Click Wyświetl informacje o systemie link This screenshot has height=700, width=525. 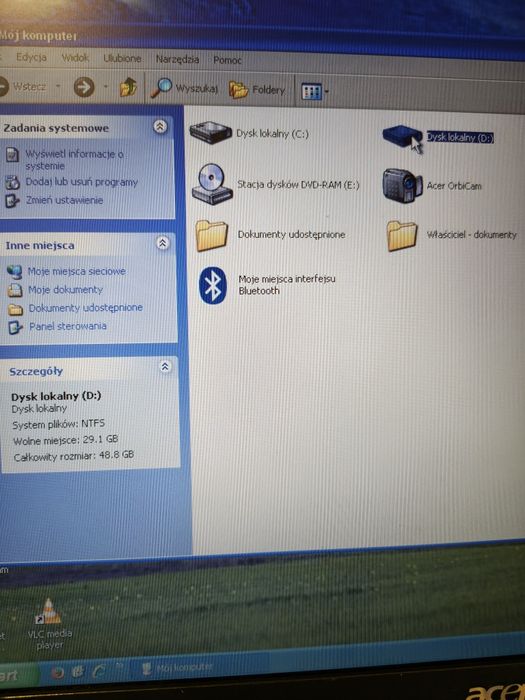coord(74,160)
